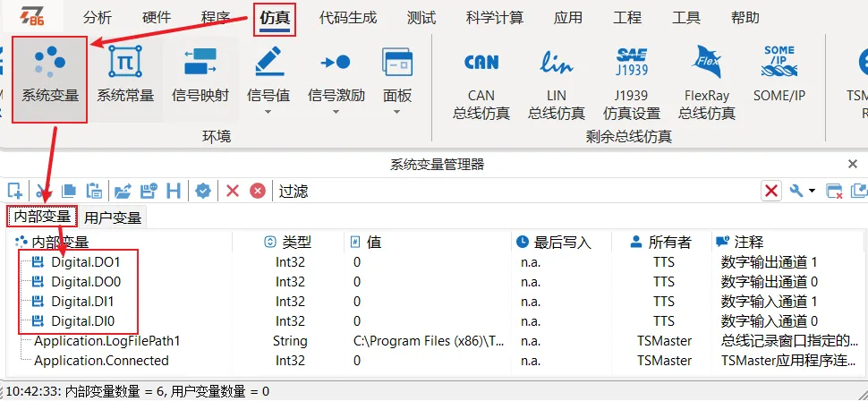Select the Application.LogFilePath1 variable row
The height and width of the screenshot is (401, 868).
434,341
